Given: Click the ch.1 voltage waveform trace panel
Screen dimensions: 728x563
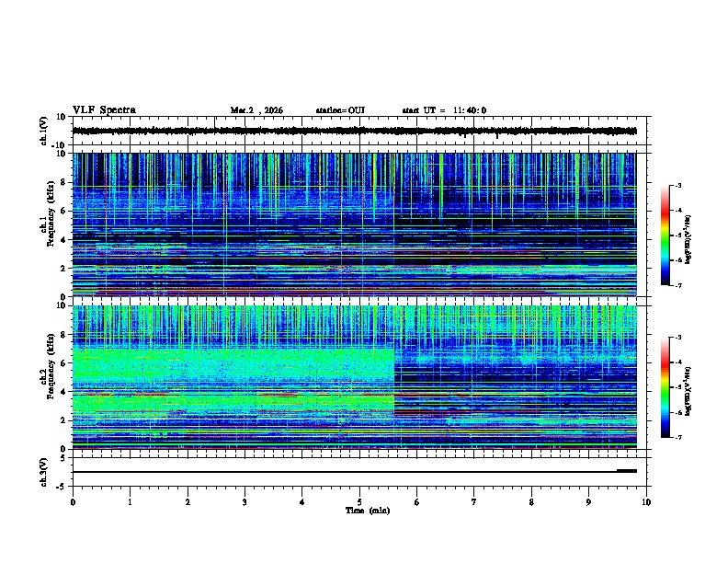Looking at the screenshot, I should click(x=359, y=131).
